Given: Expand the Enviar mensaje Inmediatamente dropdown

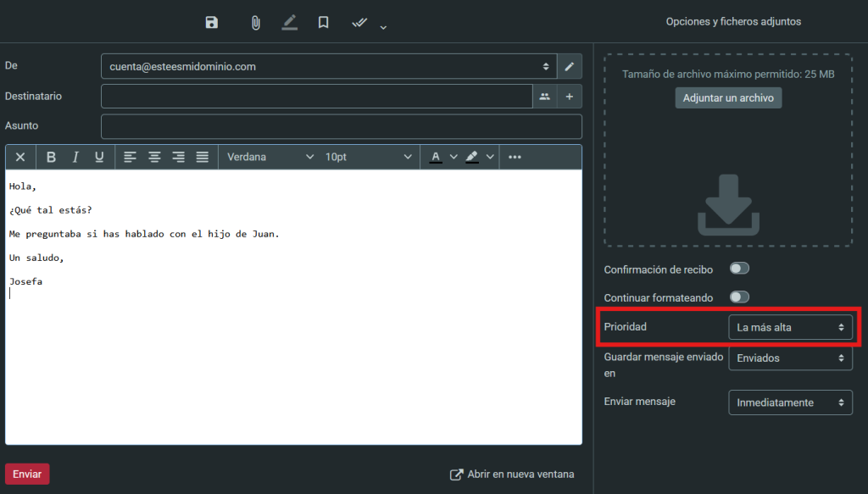Looking at the screenshot, I should (790, 402).
